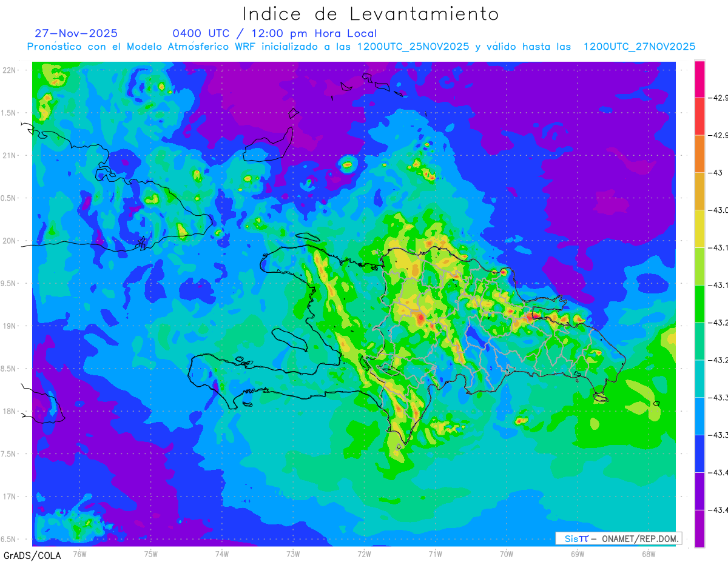The width and height of the screenshot is (728, 562).
Task: Click the magenta-pink swatch in the color bar
Action: click(699, 79)
